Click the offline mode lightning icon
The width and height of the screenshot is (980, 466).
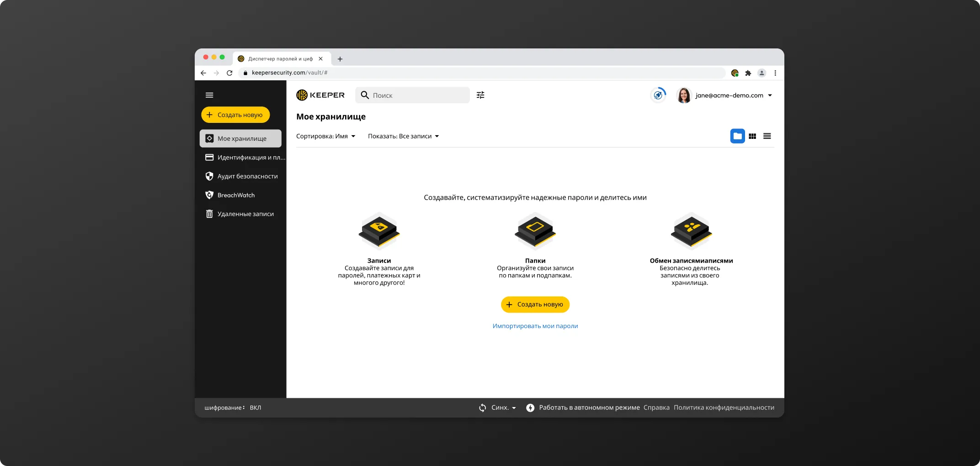(x=530, y=408)
